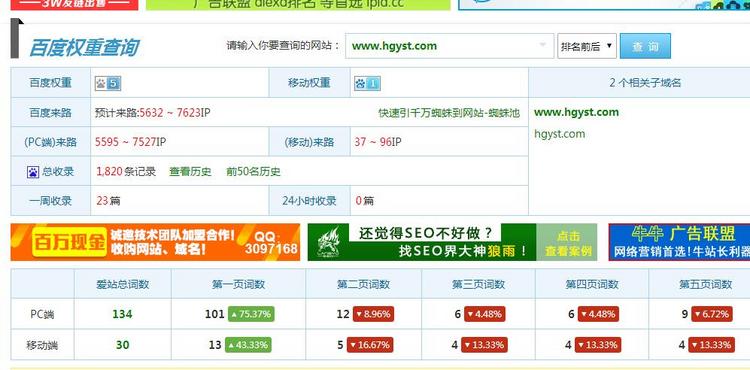Click the PC traffic value 5595 ~ 7527IP
750x370 pixels.
click(131, 142)
